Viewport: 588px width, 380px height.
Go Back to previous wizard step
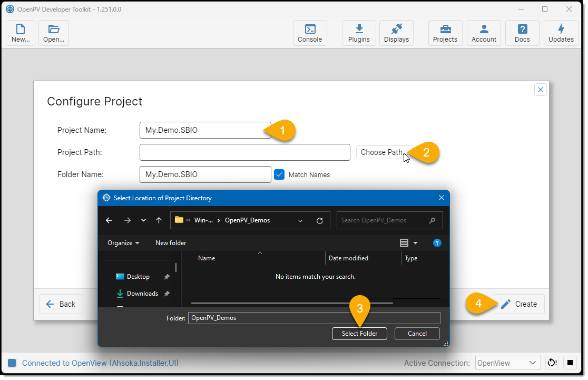61,304
